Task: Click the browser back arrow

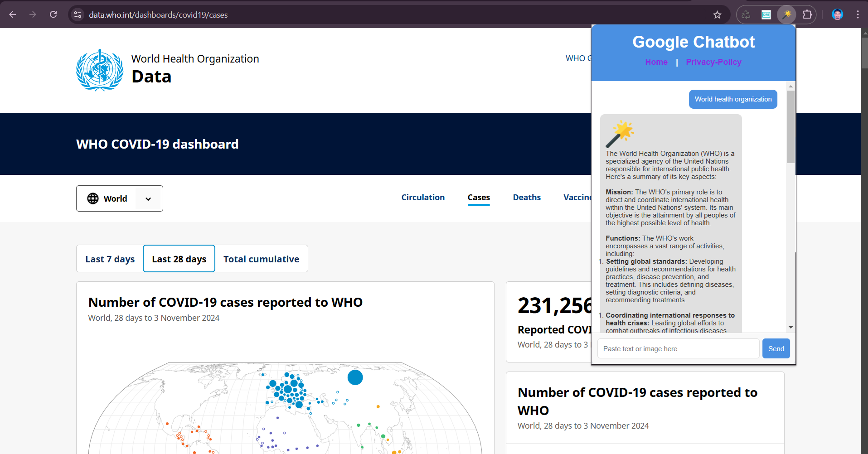Action: point(13,14)
